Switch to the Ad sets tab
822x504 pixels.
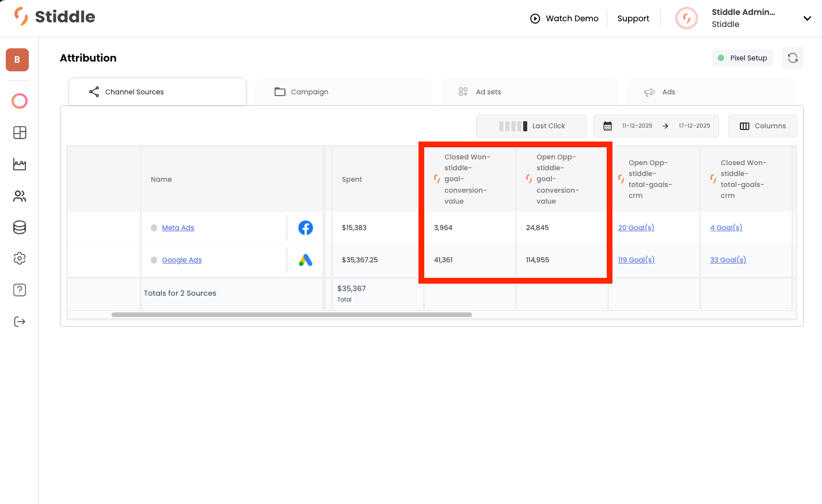(529, 92)
